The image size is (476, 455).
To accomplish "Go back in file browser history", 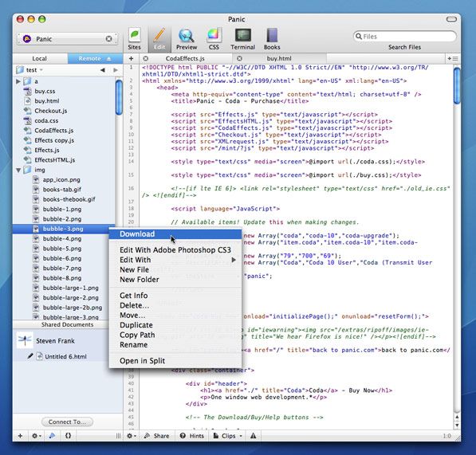I will (x=103, y=70).
